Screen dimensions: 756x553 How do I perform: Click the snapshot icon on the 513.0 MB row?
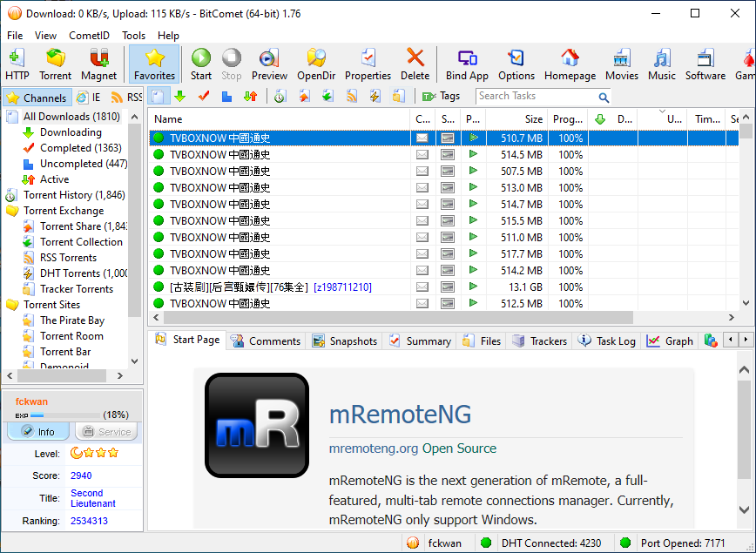(x=448, y=187)
